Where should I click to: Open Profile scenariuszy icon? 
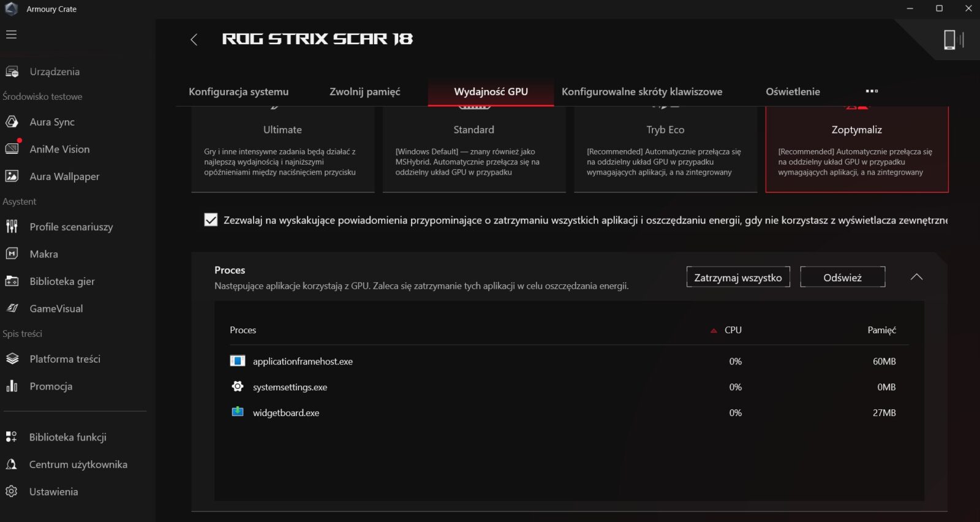12,227
